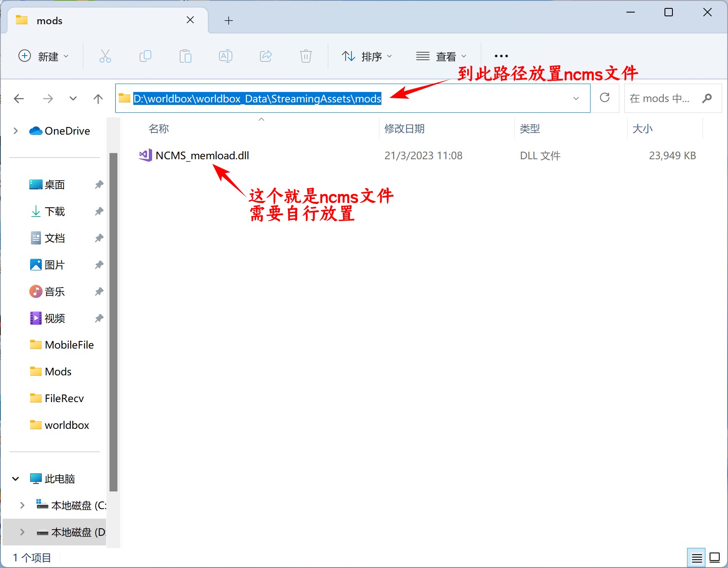The height and width of the screenshot is (568, 728).
Task: Go up one folder level
Action: click(x=98, y=99)
